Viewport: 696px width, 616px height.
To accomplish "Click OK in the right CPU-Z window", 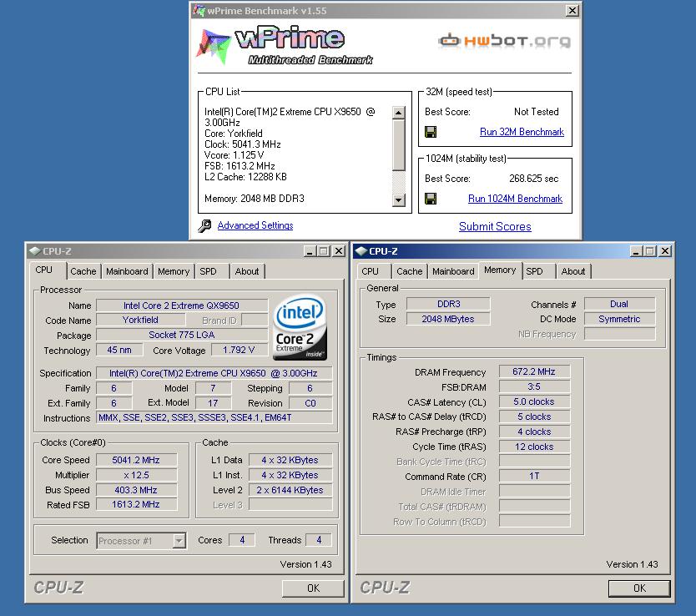I will click(639, 588).
